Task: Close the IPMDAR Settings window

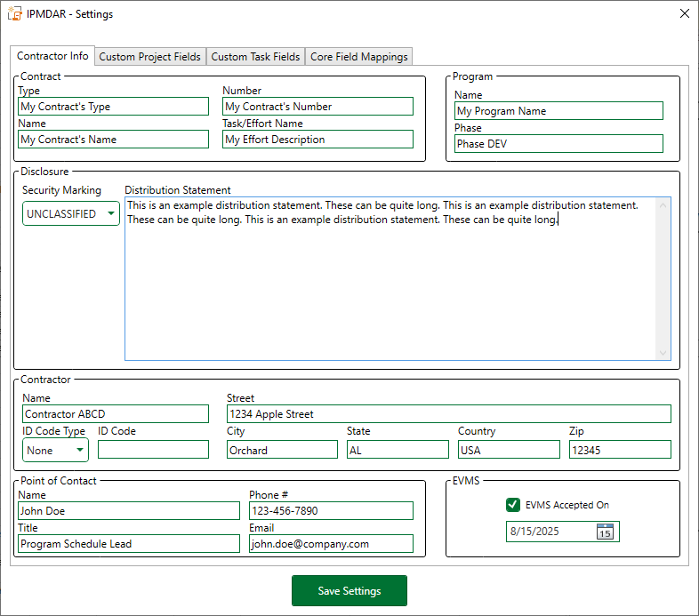Action: [x=683, y=14]
